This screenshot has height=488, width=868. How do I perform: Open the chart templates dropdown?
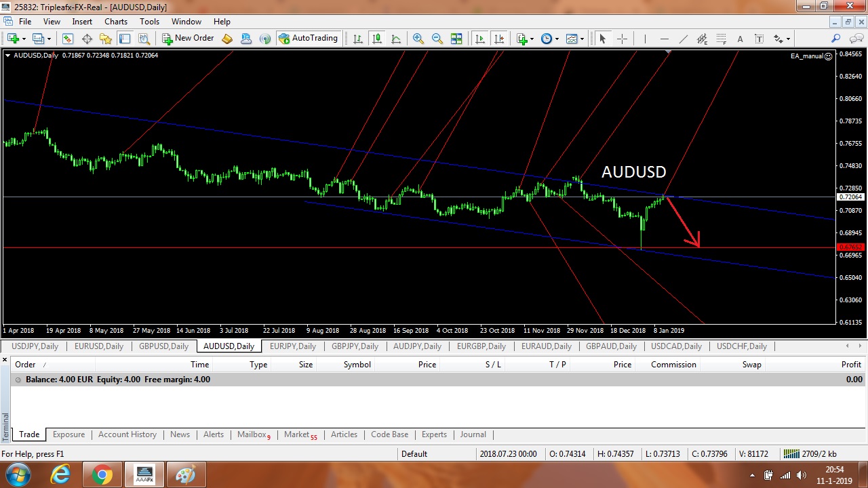coord(574,39)
